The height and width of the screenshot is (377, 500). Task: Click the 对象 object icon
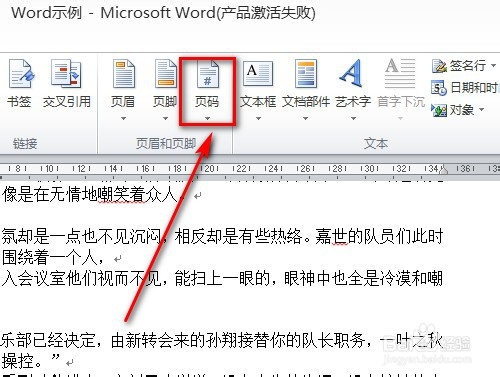click(x=439, y=110)
